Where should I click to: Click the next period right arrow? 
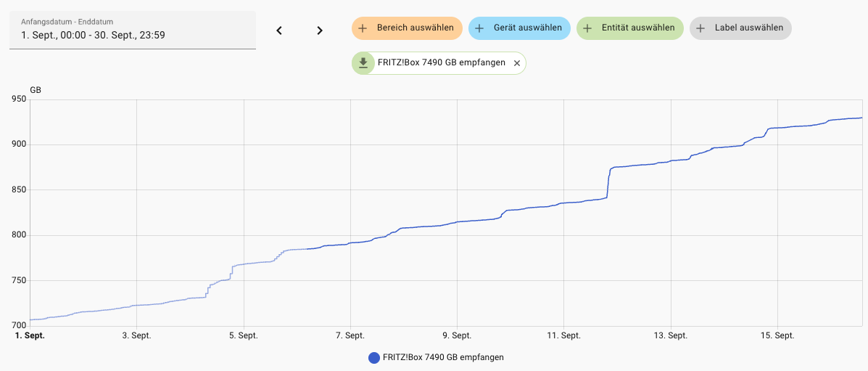point(320,30)
